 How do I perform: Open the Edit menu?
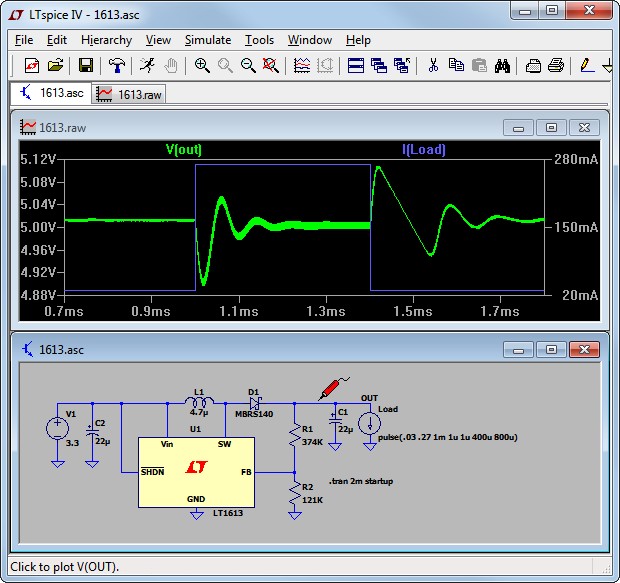pyautogui.click(x=57, y=40)
